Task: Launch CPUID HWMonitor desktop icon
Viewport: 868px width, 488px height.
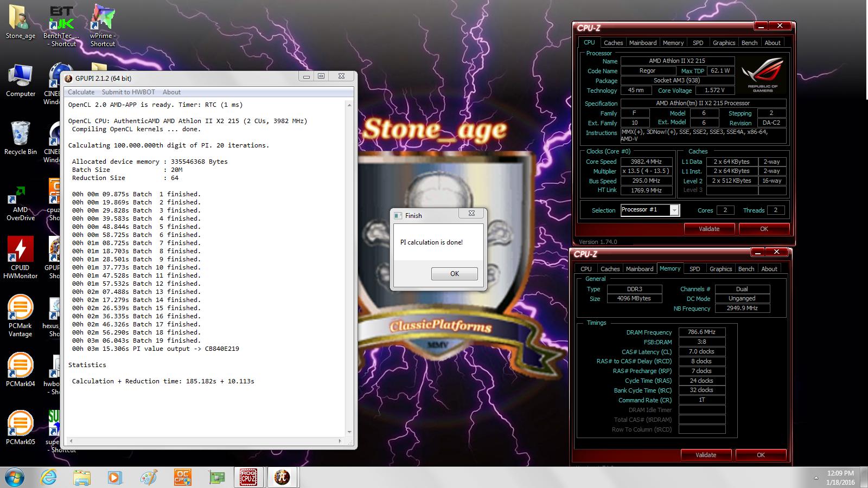Action: [x=20, y=258]
